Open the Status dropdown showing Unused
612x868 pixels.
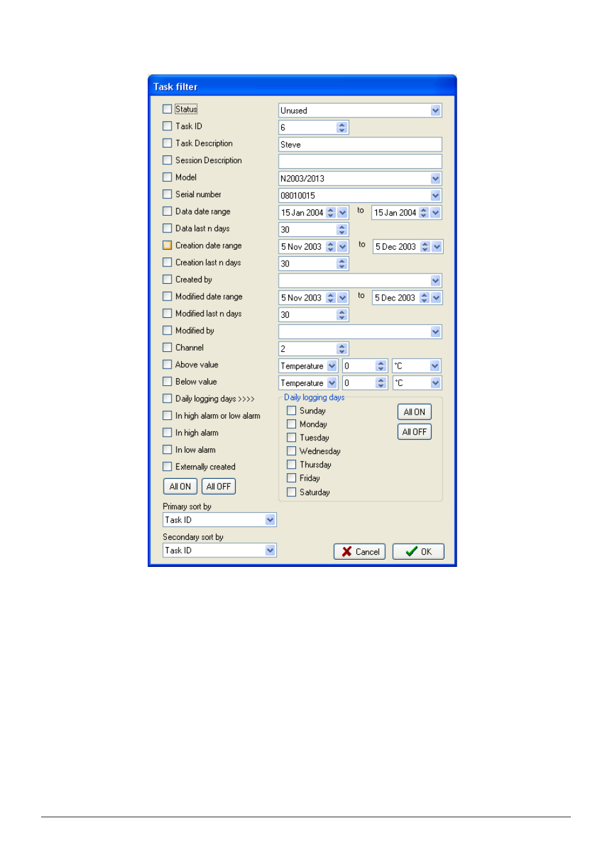[x=435, y=110]
